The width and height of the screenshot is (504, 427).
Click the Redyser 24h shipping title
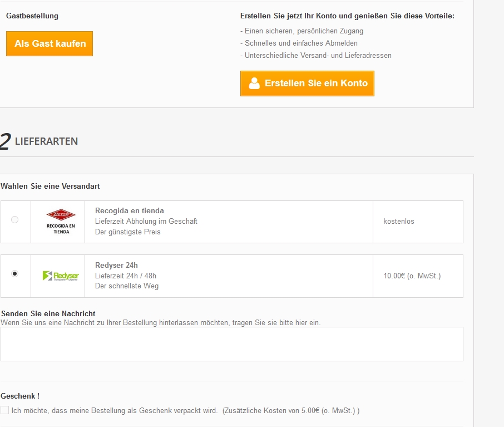point(116,265)
